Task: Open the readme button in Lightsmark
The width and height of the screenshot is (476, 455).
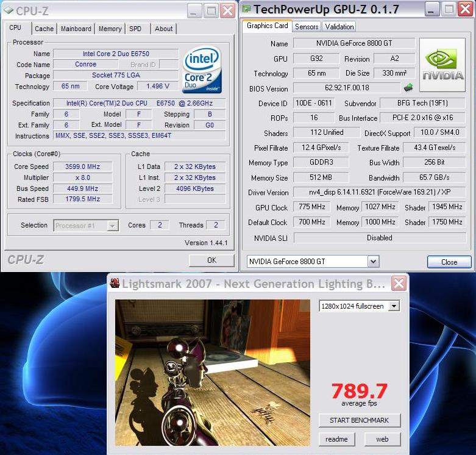Action: [x=336, y=439]
